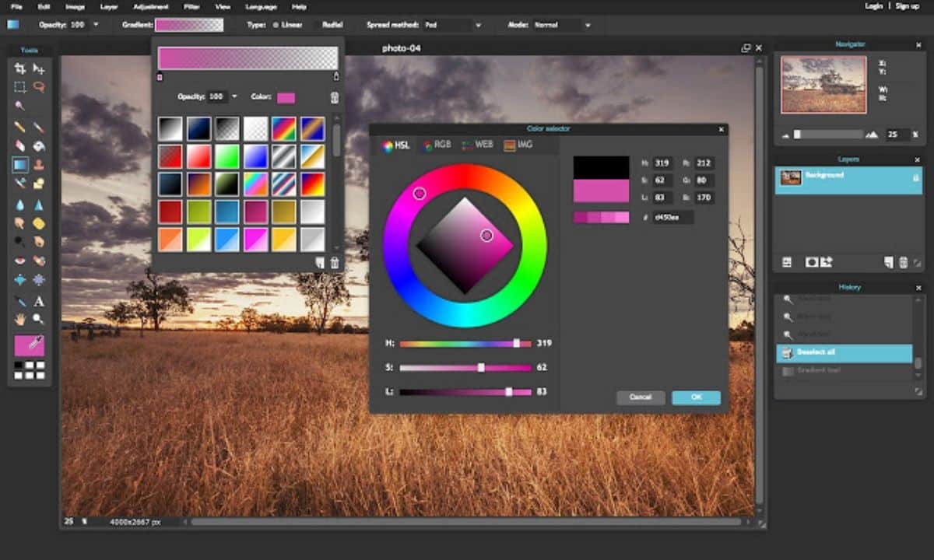Select the Clone stamp tool
Image resolution: width=934 pixels, height=560 pixels.
tap(38, 165)
